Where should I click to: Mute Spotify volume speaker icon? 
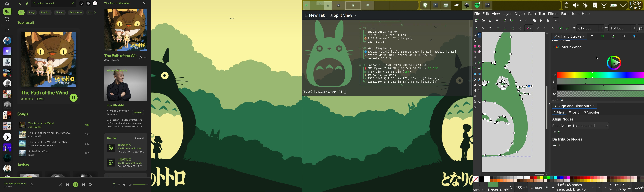[x=130, y=185]
